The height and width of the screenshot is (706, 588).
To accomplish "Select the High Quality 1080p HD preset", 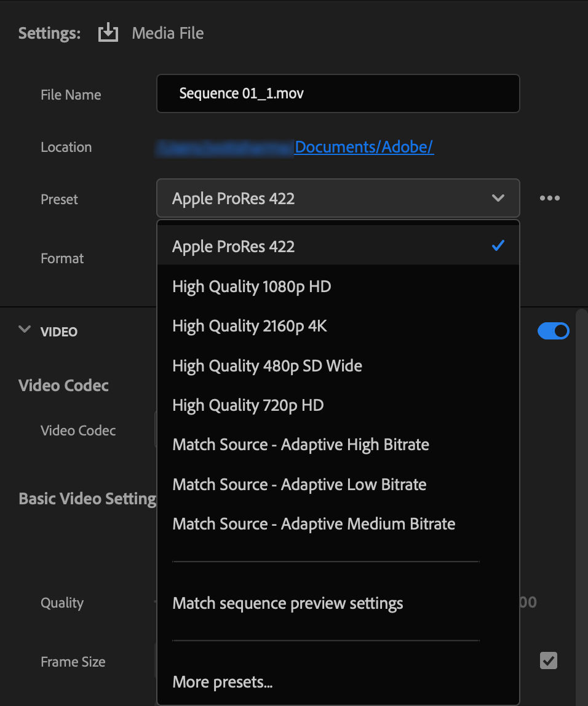I will pyautogui.click(x=252, y=286).
